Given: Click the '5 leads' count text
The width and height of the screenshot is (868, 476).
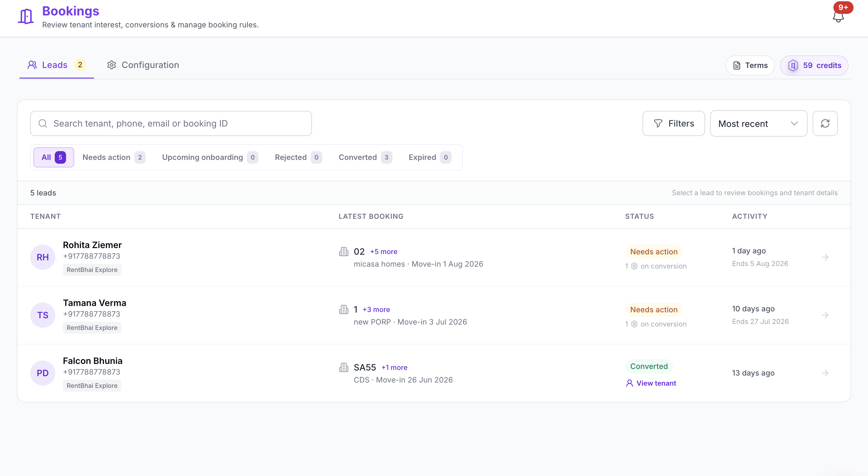Looking at the screenshot, I should tap(43, 193).
